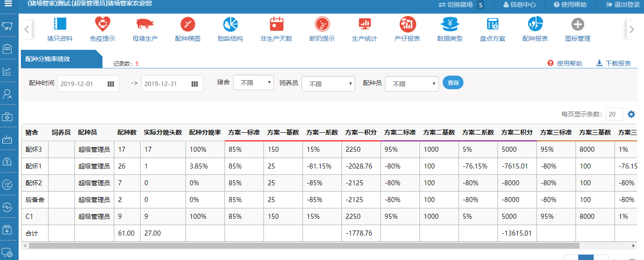Open the 配种梯图 breeding chart icon
644x260 pixels.
click(188, 24)
